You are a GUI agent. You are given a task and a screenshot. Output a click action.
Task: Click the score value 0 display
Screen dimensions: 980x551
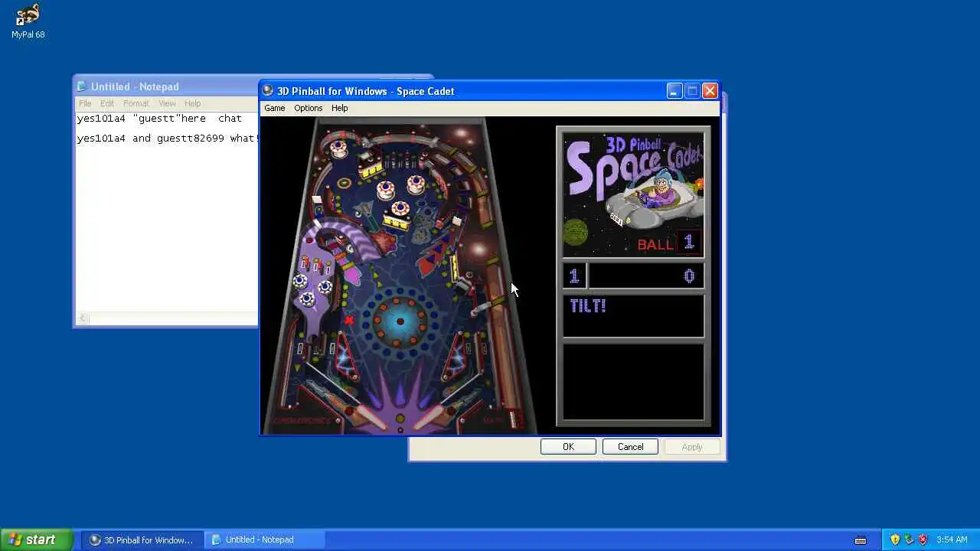pyautogui.click(x=689, y=276)
